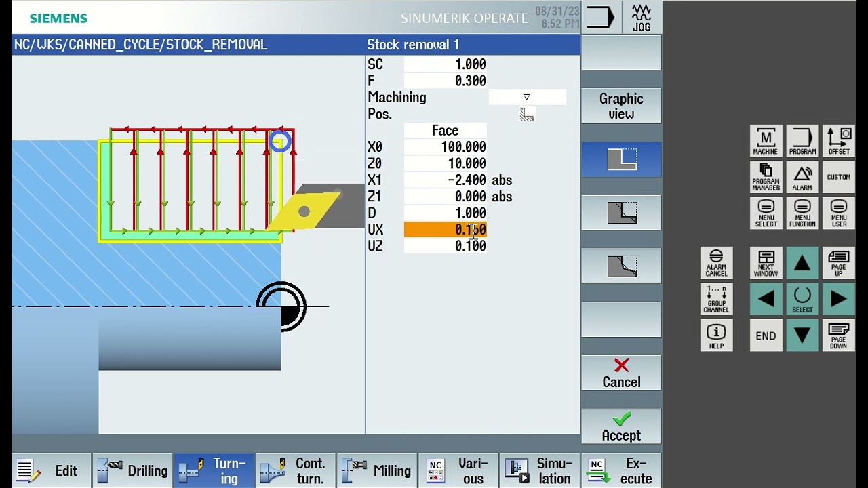This screenshot has width=868, height=488.
Task: Click MENU USER key
Action: tap(839, 213)
